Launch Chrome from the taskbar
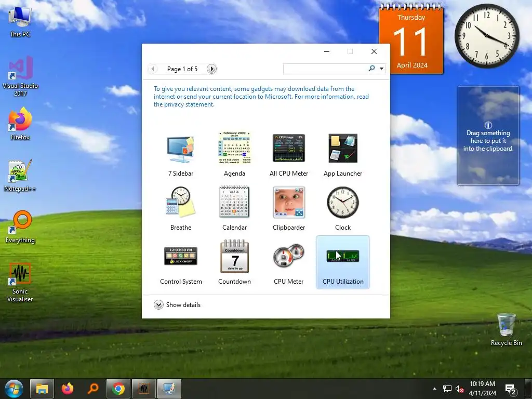Image resolution: width=532 pixels, height=399 pixels. pos(118,389)
